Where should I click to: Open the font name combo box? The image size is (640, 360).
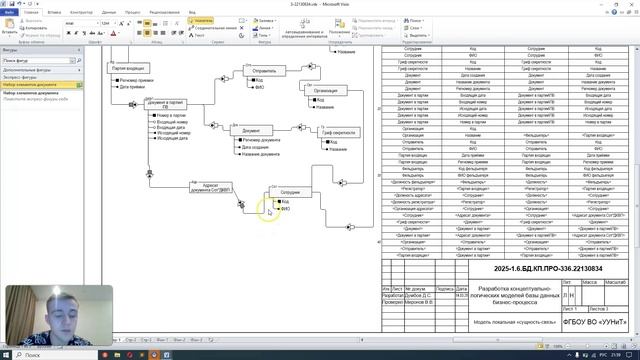[x=82, y=23]
